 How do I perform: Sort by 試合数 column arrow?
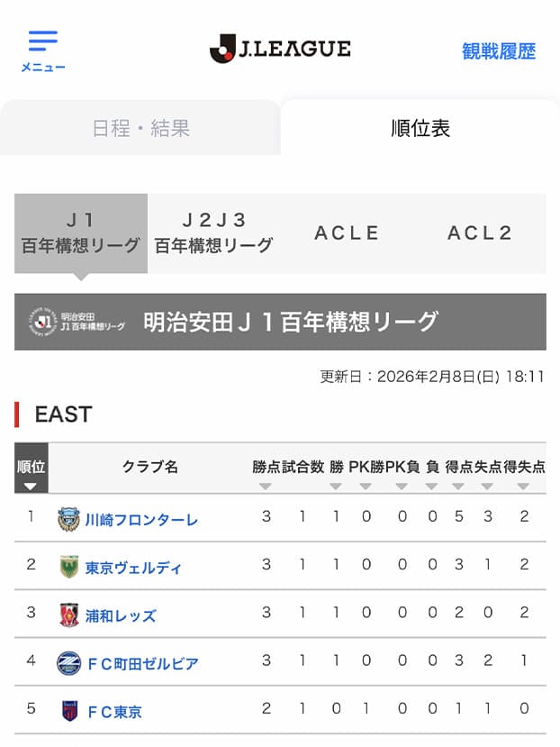click(303, 487)
